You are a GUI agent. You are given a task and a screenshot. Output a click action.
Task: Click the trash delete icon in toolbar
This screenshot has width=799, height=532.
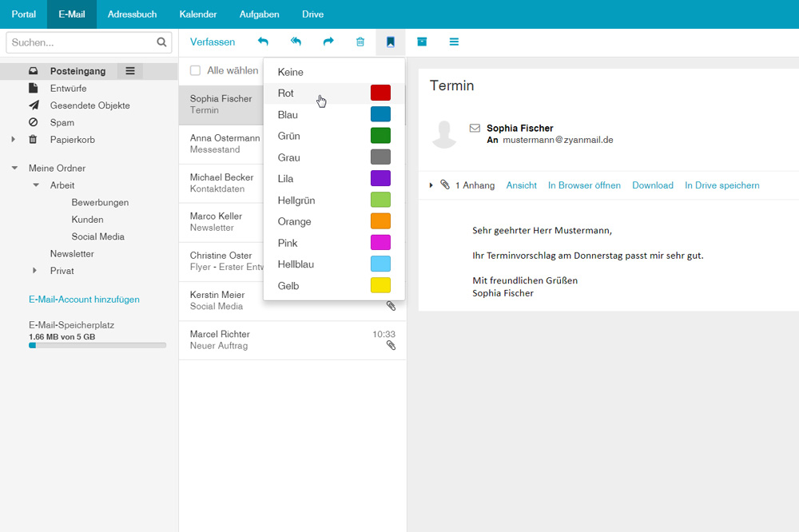[360, 42]
